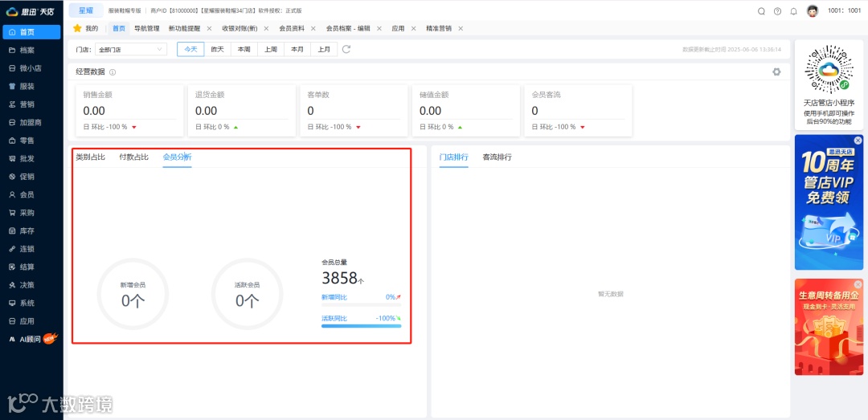This screenshot has width=868, height=420.
Task: Open the 生意周转备用金 banner
Action: click(828, 327)
